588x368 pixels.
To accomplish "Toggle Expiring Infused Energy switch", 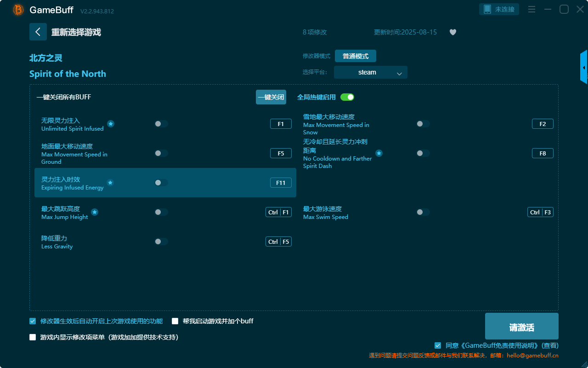I will [161, 183].
